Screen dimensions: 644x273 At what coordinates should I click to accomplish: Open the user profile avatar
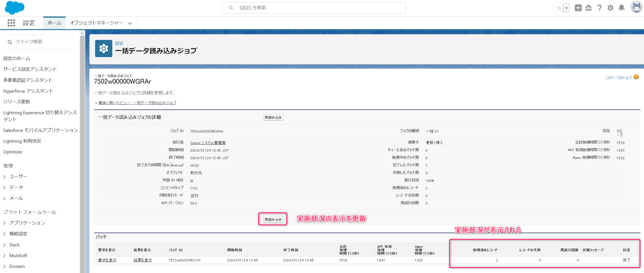coord(636,7)
